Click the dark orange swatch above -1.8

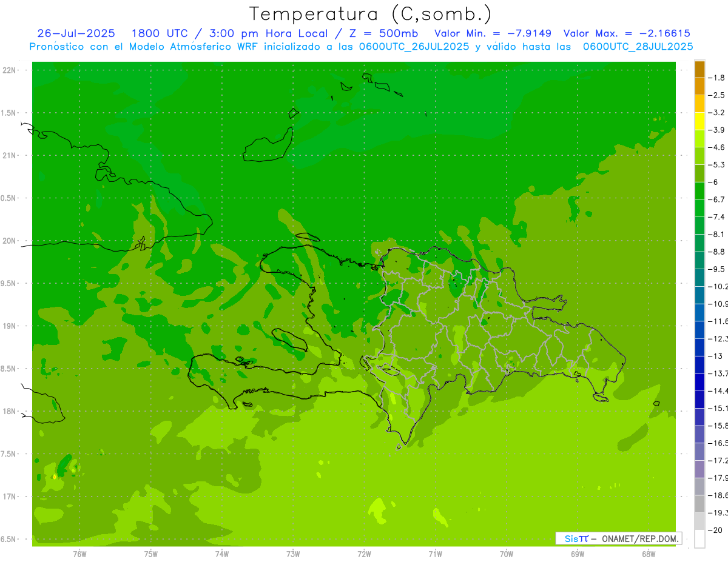point(699,69)
